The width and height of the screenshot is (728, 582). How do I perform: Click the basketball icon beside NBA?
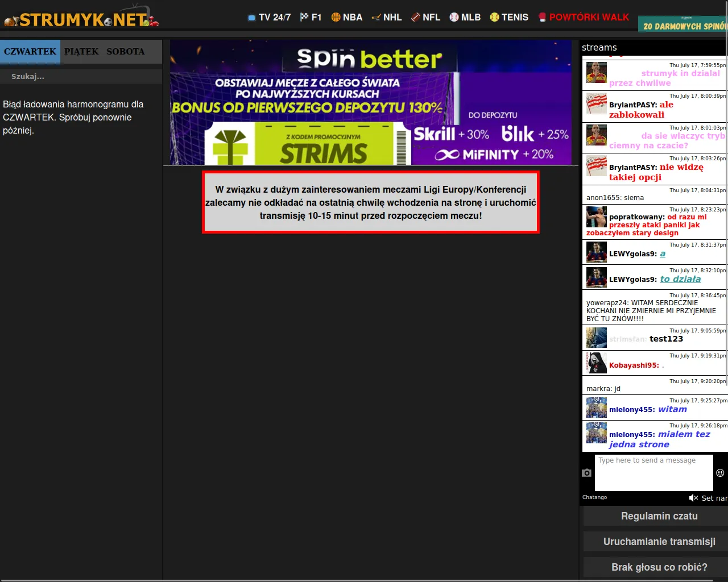click(336, 17)
